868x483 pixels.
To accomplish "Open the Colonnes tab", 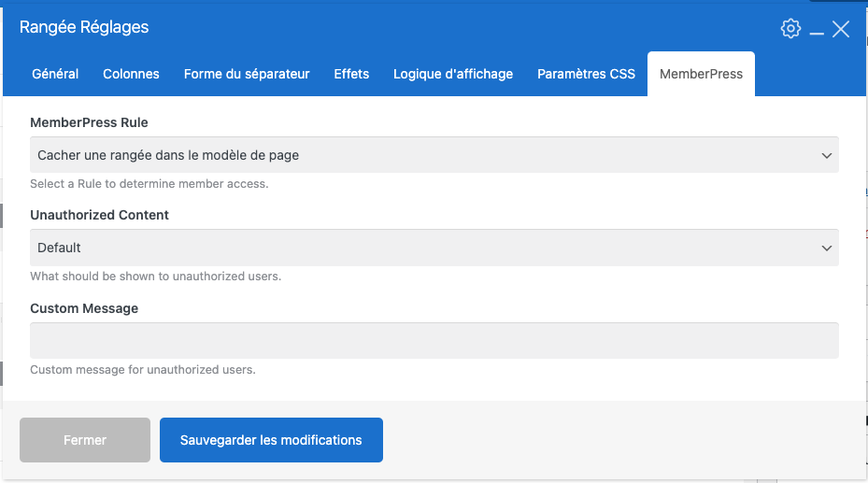I will coord(131,74).
